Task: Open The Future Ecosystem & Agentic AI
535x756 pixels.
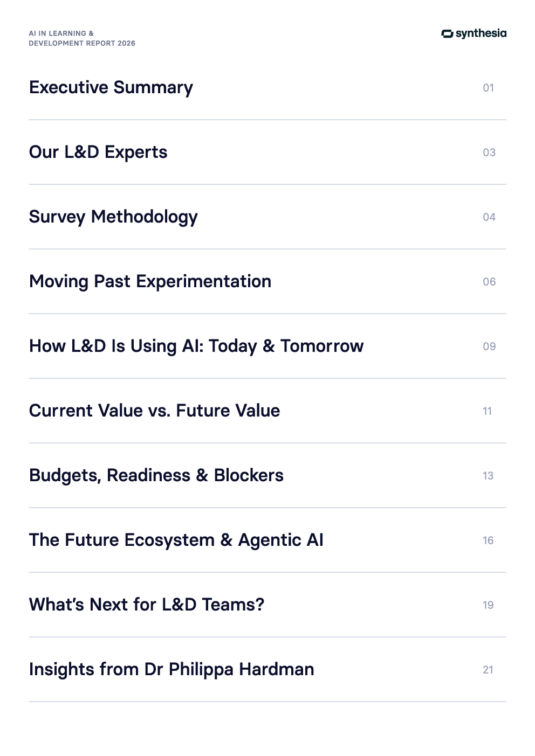Action: coord(176,540)
